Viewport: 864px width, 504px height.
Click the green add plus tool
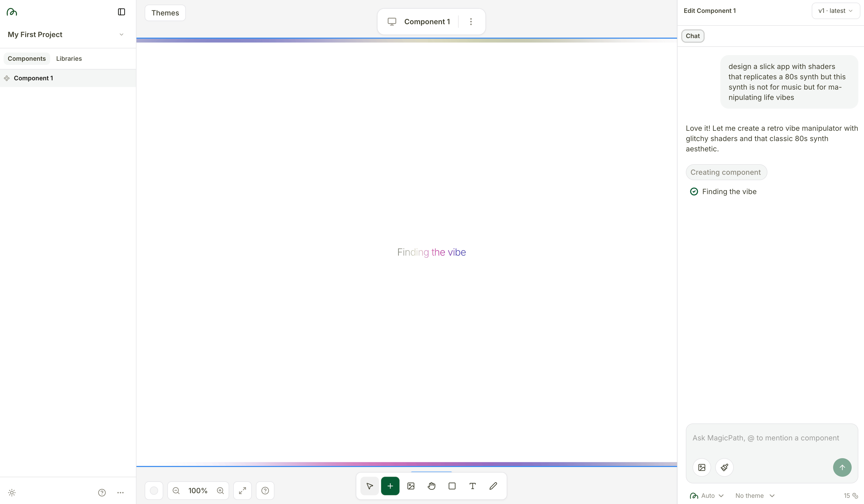pos(390,486)
